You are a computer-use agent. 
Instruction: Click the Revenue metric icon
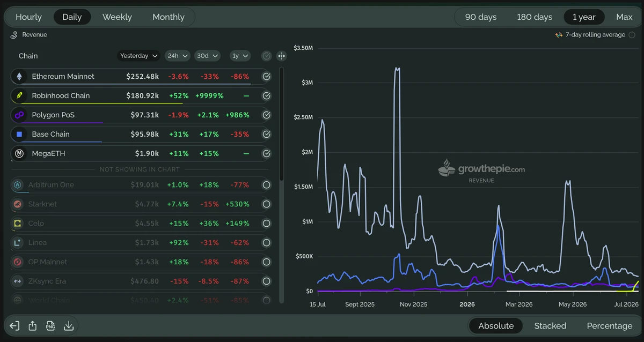coord(14,35)
